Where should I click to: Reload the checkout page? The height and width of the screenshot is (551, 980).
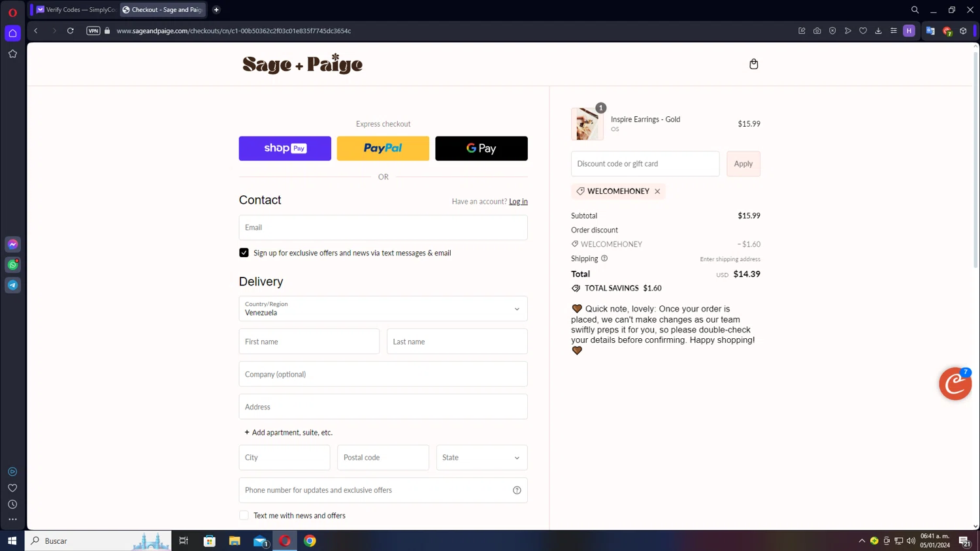coord(71,31)
